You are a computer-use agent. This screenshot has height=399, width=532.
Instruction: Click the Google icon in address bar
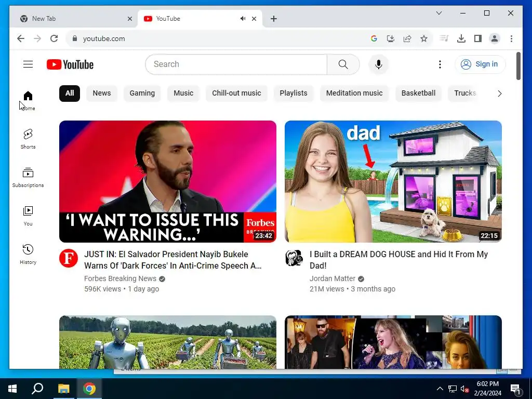tap(374, 38)
